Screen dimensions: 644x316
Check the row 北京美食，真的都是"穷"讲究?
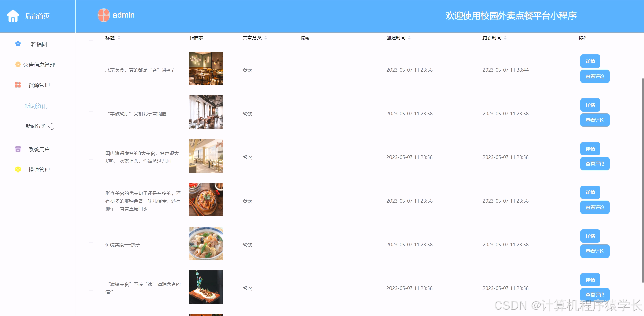point(91,70)
